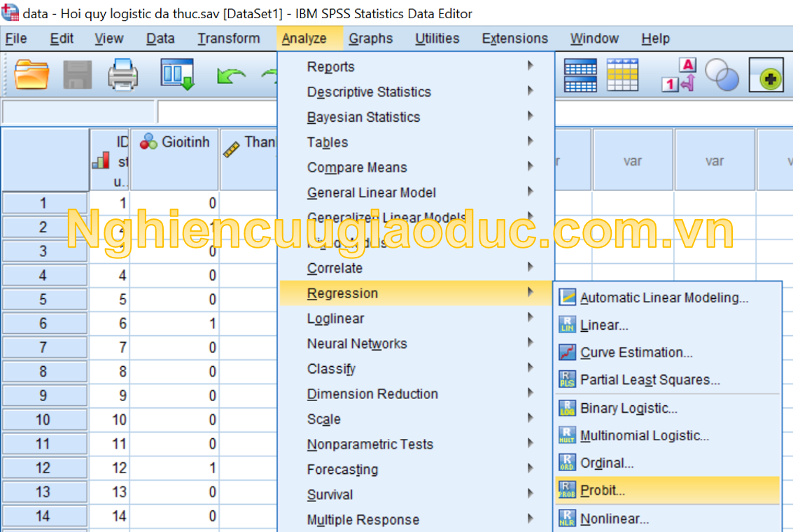Click the Undo arrow icon
Image resolution: width=793 pixels, height=532 pixels.
pos(230,76)
